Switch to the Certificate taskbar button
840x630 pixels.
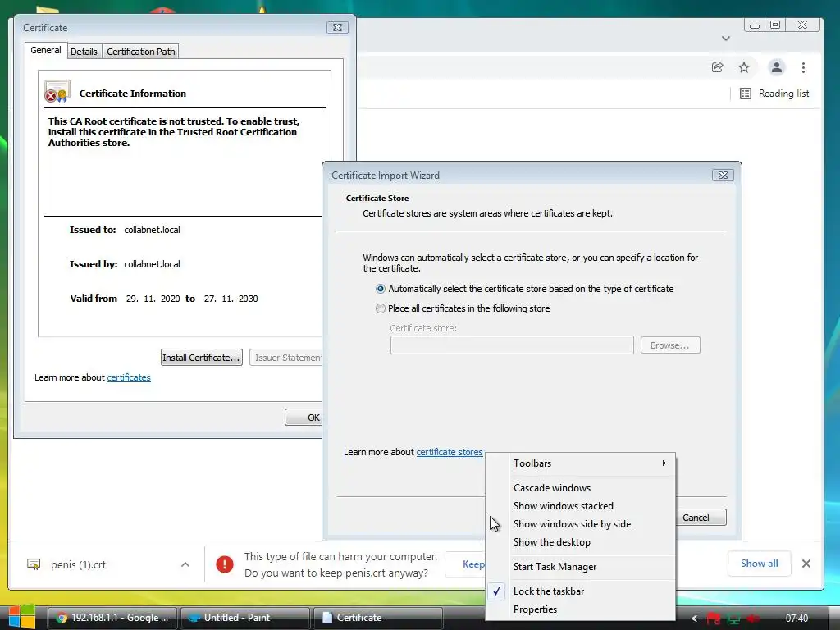pos(377,618)
